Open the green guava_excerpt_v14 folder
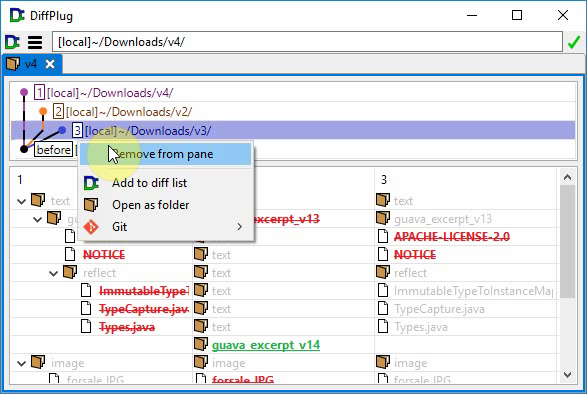The width and height of the screenshot is (587, 394). 266,345
